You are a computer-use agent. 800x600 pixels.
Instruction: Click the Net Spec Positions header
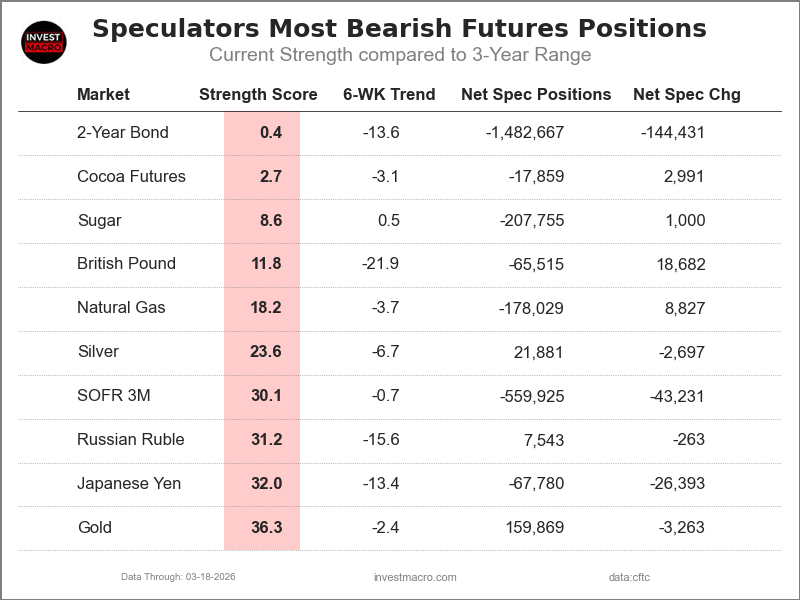pos(535,95)
